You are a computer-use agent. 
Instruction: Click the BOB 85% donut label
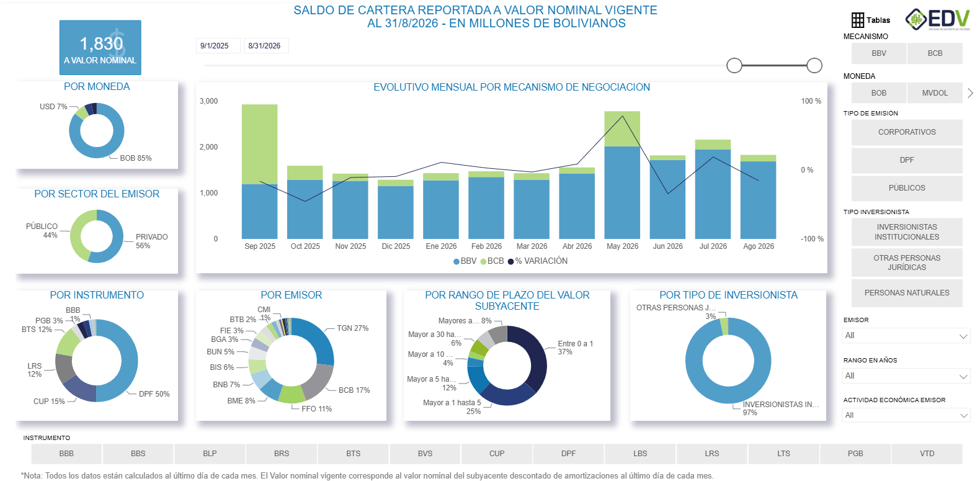(136, 158)
